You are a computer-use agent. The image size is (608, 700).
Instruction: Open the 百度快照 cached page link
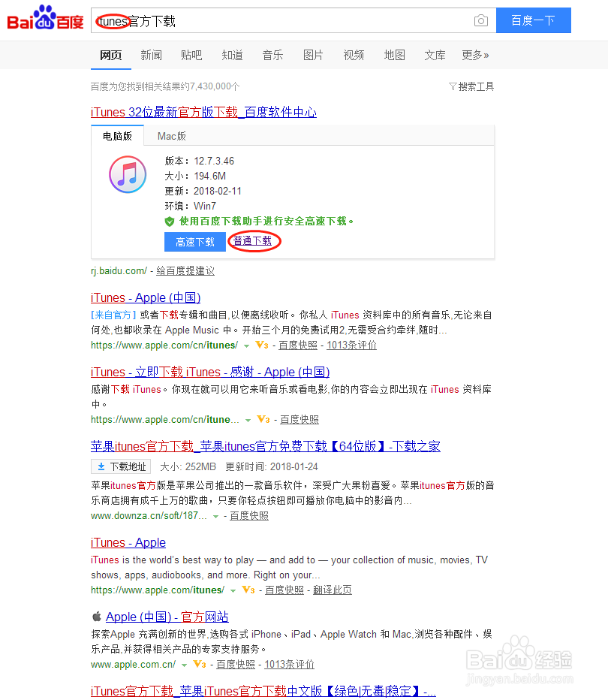(297, 345)
